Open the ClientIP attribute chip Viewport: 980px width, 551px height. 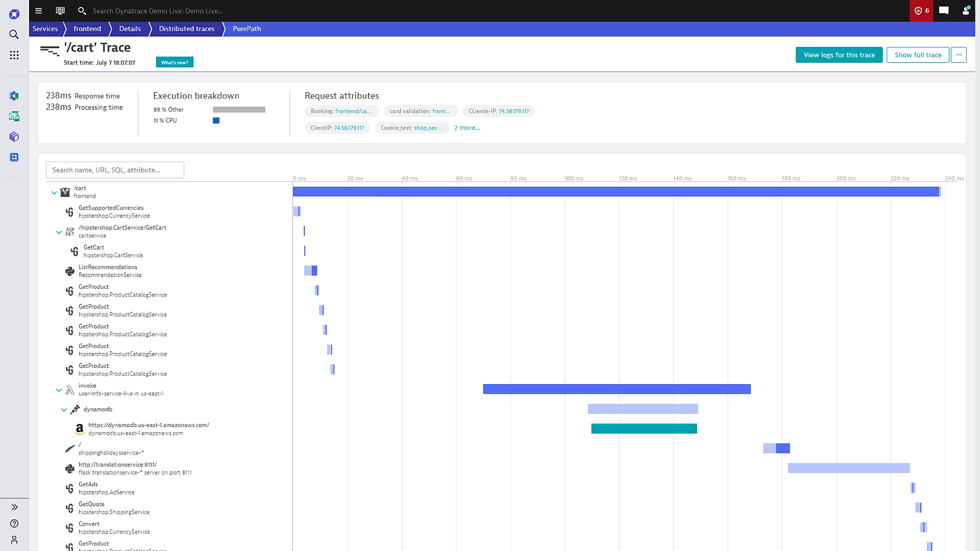(337, 128)
